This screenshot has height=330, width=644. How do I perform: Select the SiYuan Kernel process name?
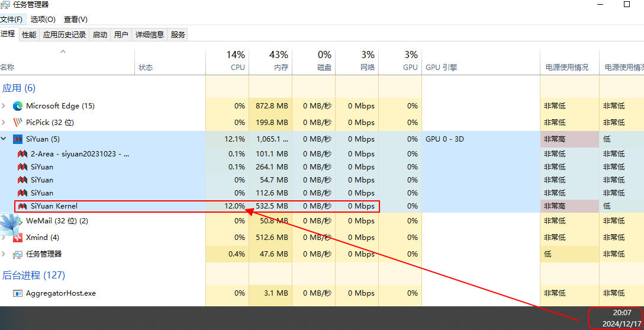54,206
